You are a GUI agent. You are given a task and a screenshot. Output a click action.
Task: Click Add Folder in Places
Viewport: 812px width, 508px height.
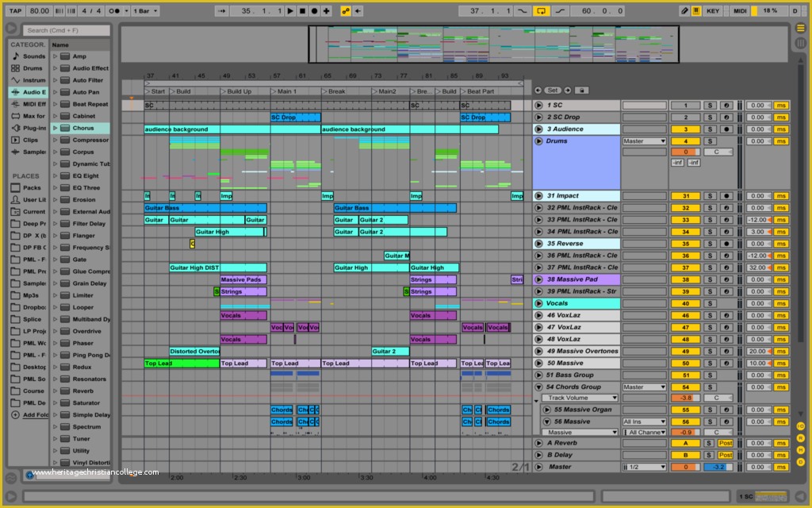coord(30,414)
